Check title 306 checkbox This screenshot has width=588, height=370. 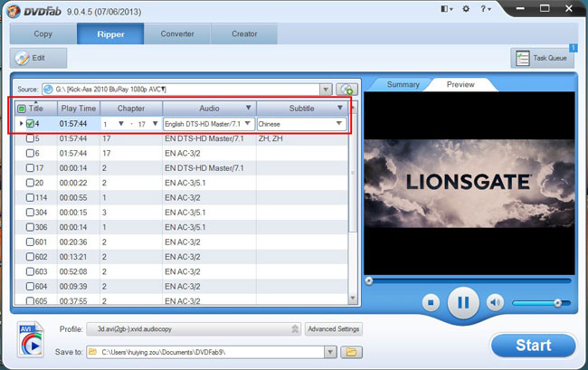[30, 227]
